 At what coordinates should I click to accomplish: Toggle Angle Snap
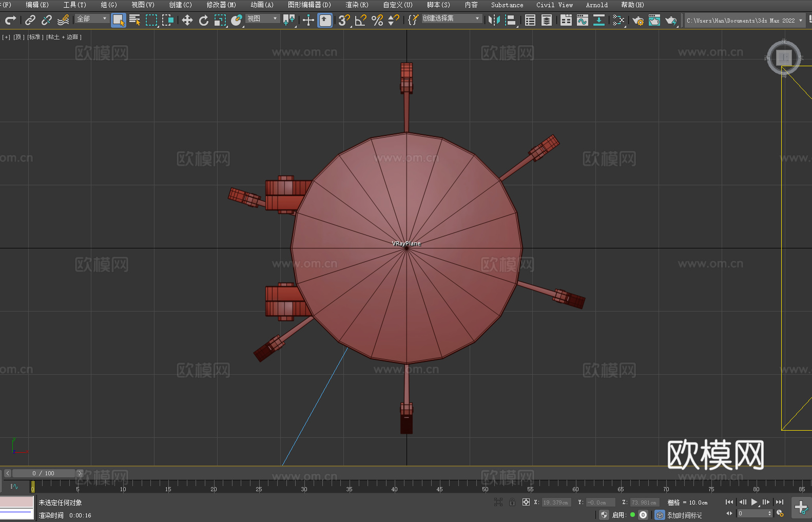pos(361,20)
